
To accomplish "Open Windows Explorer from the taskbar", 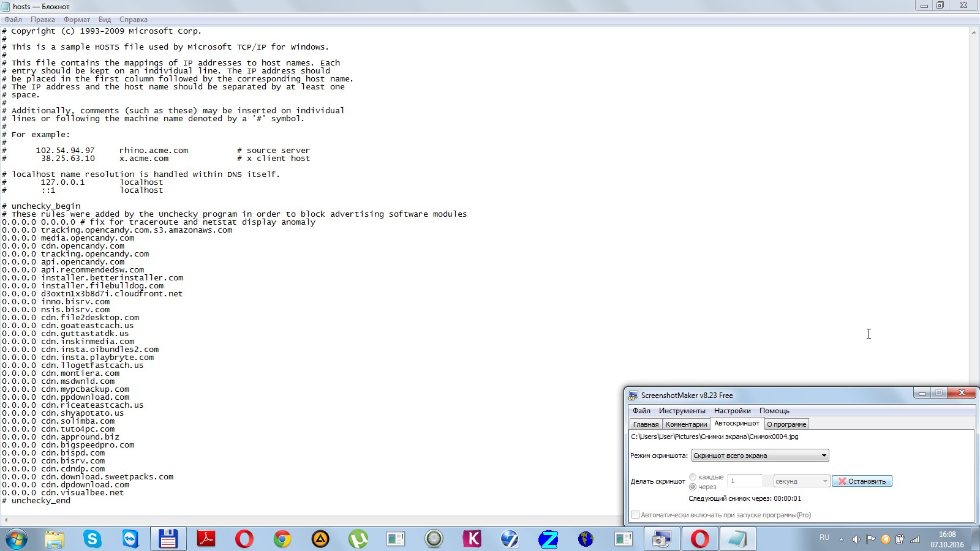I will click(55, 539).
